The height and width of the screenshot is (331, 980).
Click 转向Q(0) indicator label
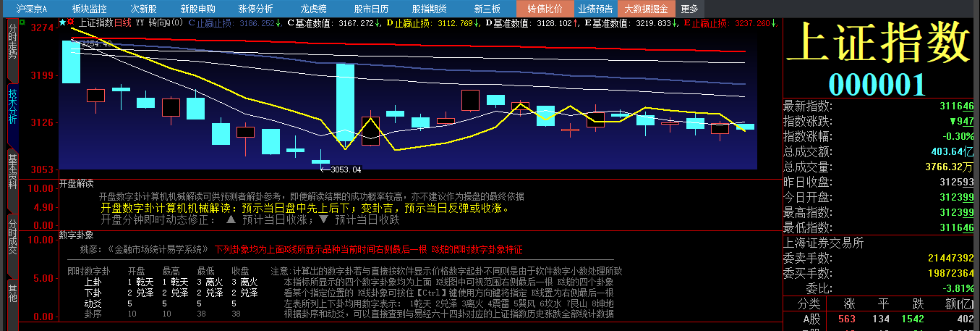point(165,22)
